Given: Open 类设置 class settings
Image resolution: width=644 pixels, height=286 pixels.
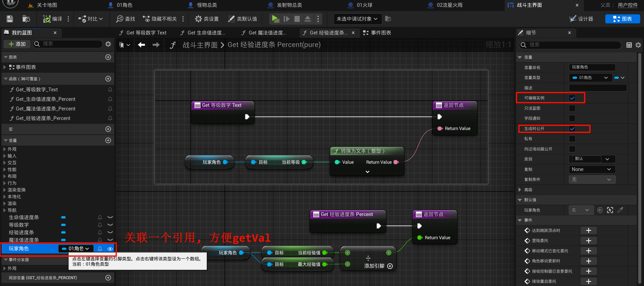Looking at the screenshot, I should [207, 19].
